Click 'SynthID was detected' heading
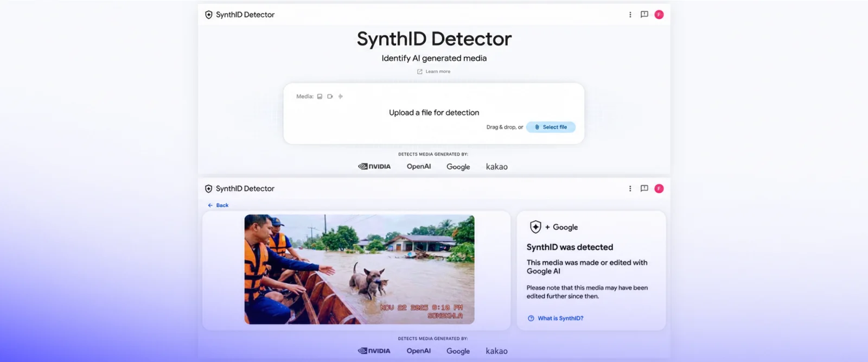This screenshot has width=868, height=362. click(570, 247)
